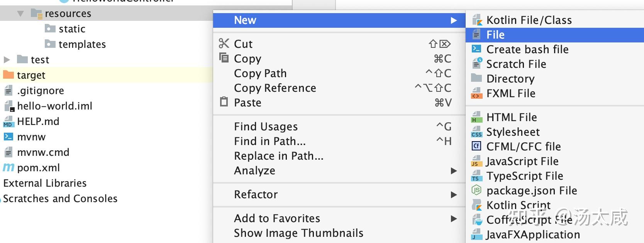Choose the Scratch File icon
This screenshot has height=243, width=644.
click(477, 63)
